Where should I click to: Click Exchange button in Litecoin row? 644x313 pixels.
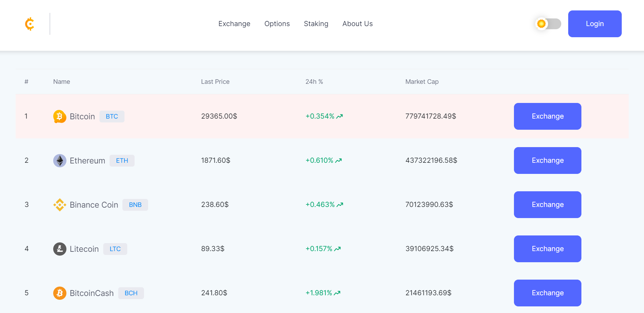point(548,249)
